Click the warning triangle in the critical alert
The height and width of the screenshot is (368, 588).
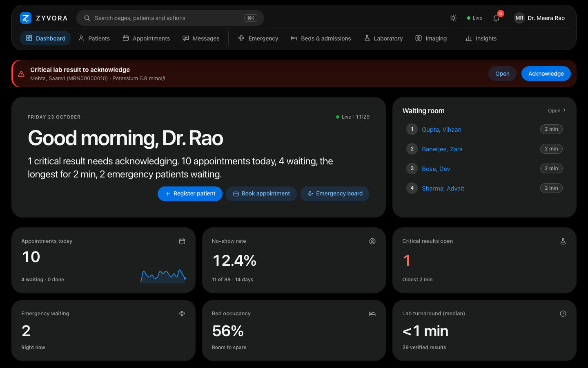click(x=21, y=74)
